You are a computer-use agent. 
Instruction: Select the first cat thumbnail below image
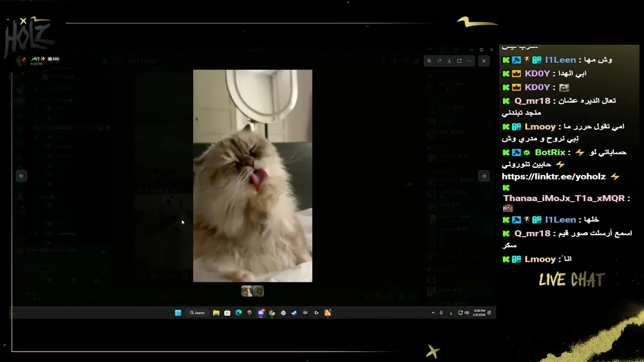coord(247,291)
